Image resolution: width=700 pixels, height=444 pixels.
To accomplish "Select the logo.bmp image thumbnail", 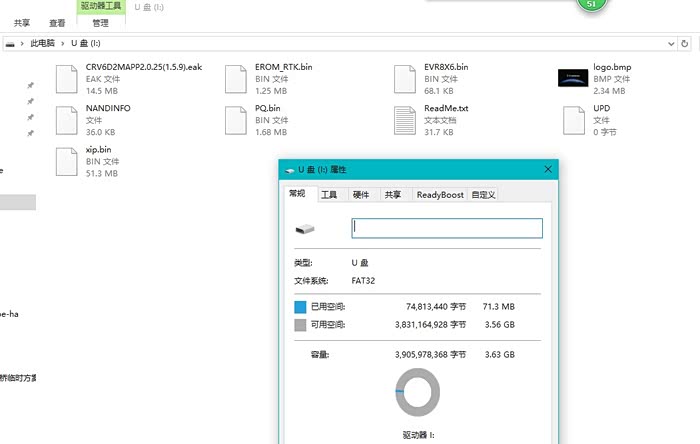I will click(573, 78).
